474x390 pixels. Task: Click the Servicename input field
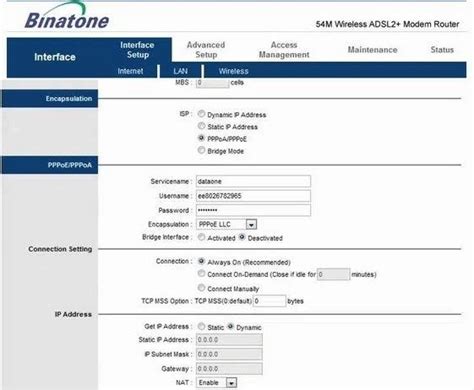pos(253,181)
